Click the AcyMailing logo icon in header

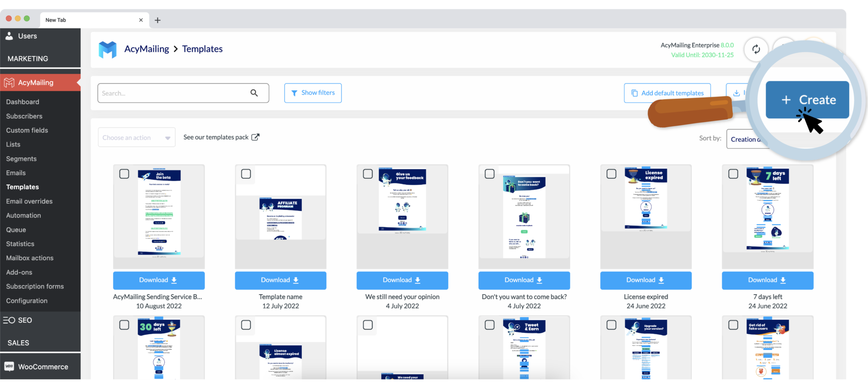pyautogui.click(x=108, y=50)
